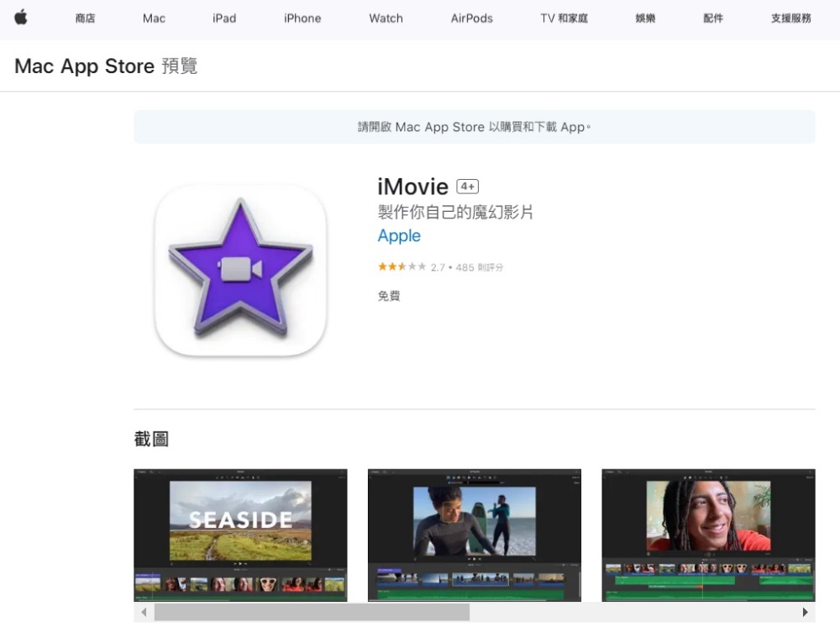The height and width of the screenshot is (638, 840).
Task: Open the Watch navigation item
Action: coord(386,18)
